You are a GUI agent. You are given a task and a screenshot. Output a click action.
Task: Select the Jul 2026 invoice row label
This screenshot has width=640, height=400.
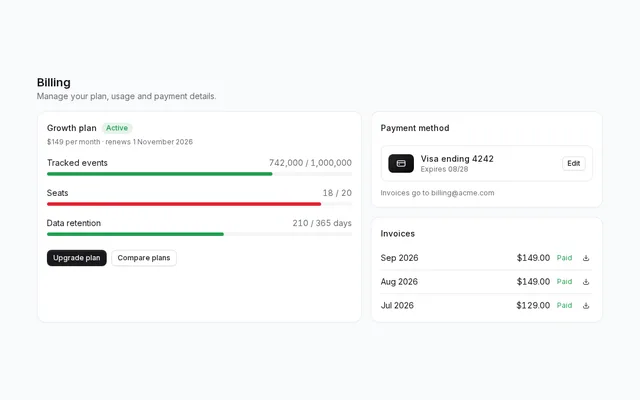[x=397, y=305]
